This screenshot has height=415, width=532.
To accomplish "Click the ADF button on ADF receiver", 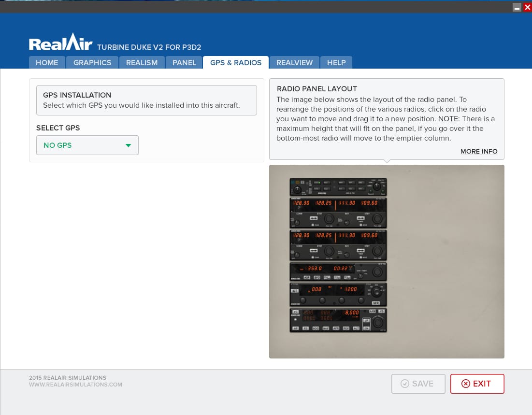I will click(x=307, y=278).
